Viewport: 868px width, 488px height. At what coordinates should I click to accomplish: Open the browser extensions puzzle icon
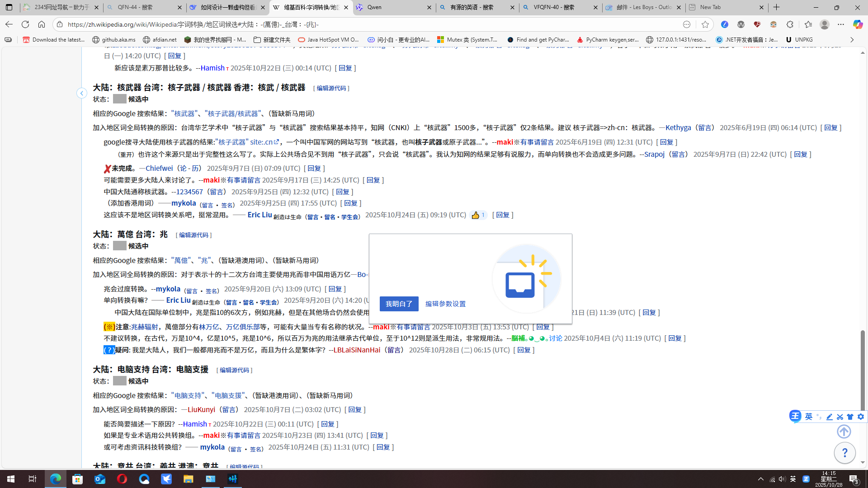[x=790, y=24]
